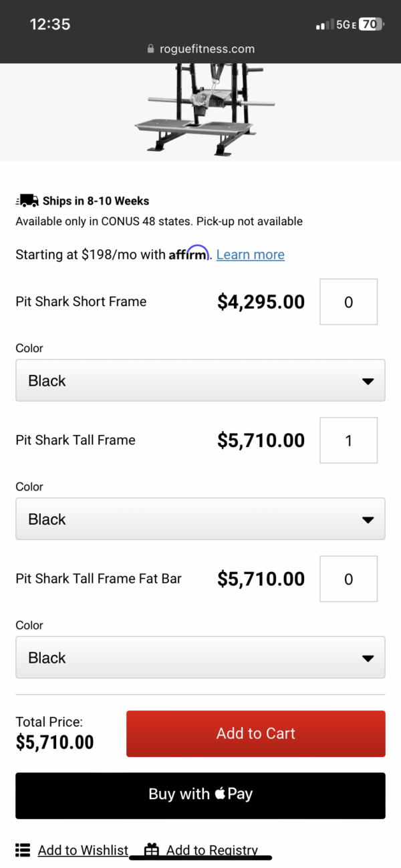Tap the Buy with Apple Pay button
Image resolution: width=401 pixels, height=868 pixels.
point(200,794)
